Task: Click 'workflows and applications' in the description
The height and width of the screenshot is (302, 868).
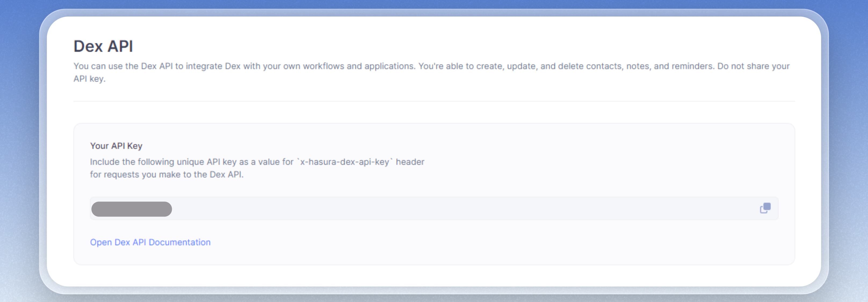Action: tap(359, 66)
